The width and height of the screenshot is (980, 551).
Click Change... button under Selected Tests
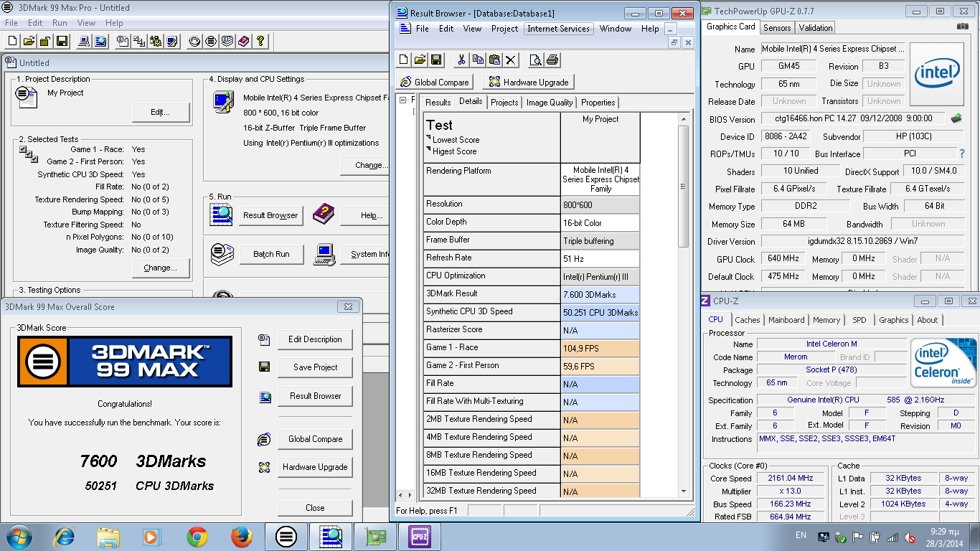pos(161,268)
